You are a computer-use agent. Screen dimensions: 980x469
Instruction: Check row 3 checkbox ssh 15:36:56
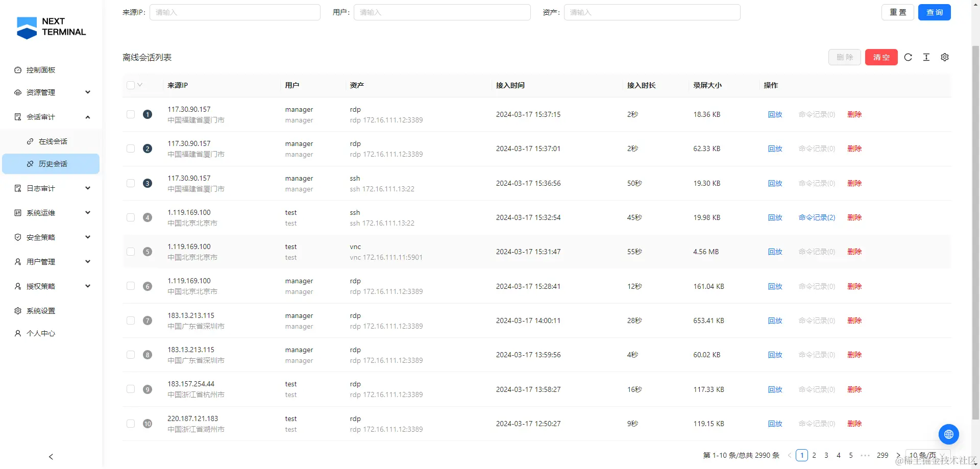coord(131,183)
